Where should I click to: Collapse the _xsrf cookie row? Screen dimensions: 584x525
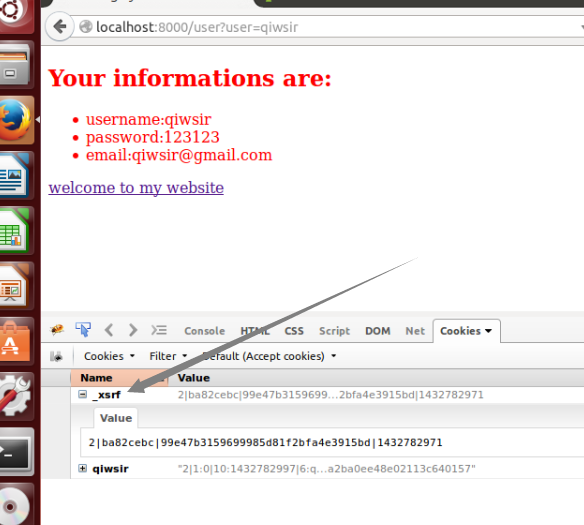(83, 394)
